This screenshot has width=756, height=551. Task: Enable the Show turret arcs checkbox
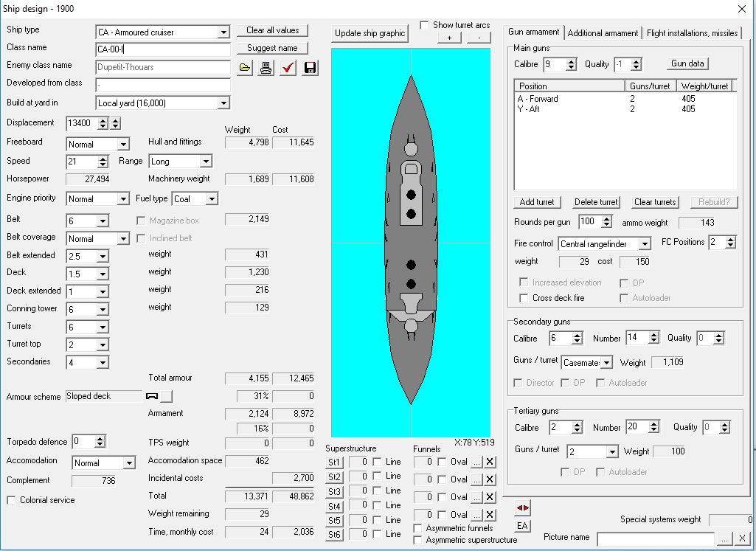(x=425, y=25)
